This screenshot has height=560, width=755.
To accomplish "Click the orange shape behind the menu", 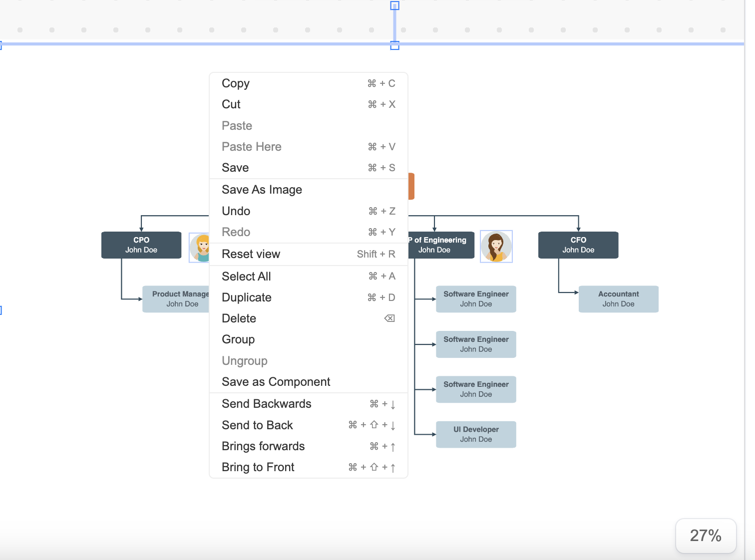I will coord(411,186).
